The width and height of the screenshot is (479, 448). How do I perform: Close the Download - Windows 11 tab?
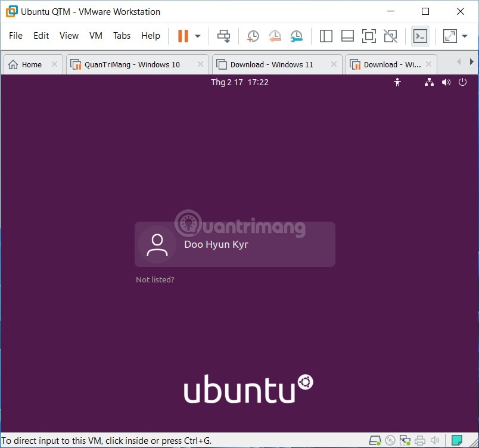tap(334, 64)
